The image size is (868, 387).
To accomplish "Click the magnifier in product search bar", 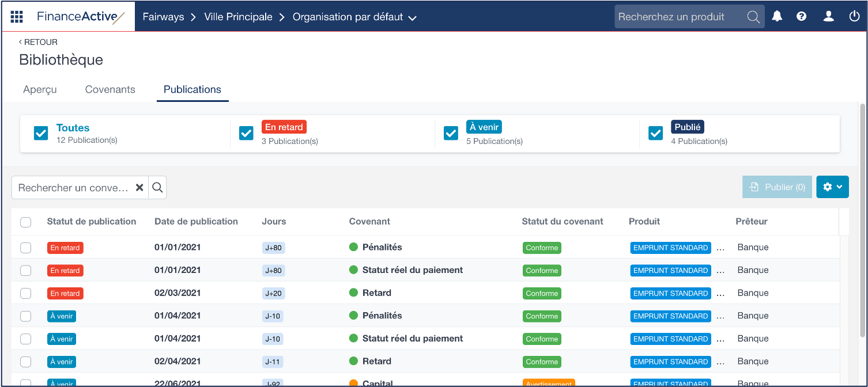I will click(x=753, y=17).
